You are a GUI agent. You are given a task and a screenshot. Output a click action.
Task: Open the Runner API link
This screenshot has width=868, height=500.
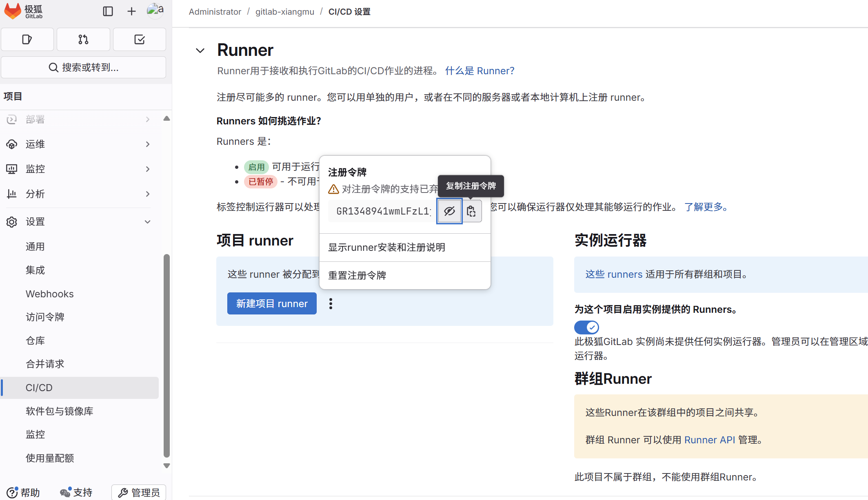(709, 440)
